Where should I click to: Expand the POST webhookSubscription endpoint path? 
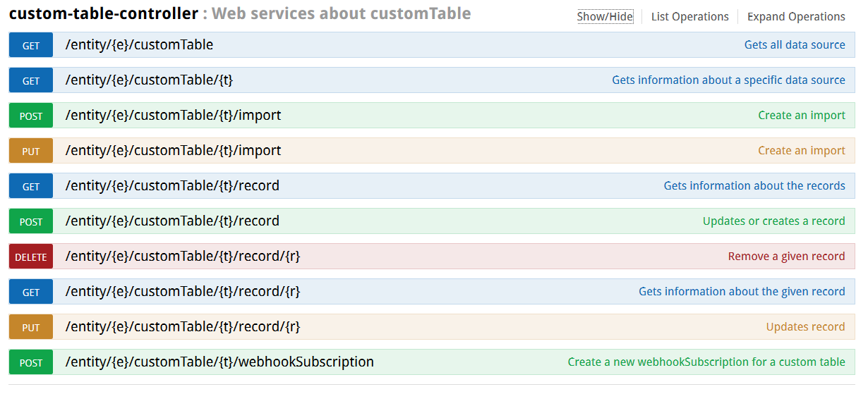click(x=219, y=362)
